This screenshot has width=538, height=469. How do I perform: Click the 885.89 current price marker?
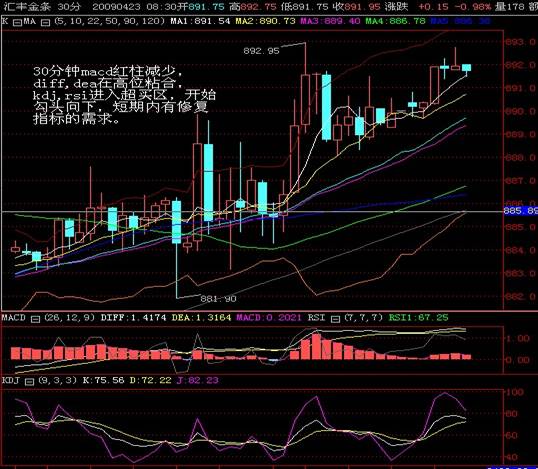[521, 210]
